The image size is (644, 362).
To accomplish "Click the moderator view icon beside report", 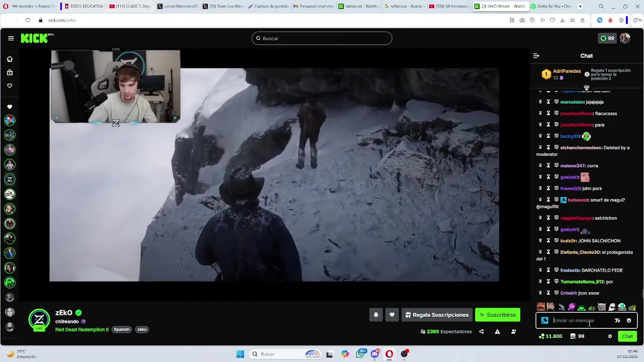I will pos(513,331).
